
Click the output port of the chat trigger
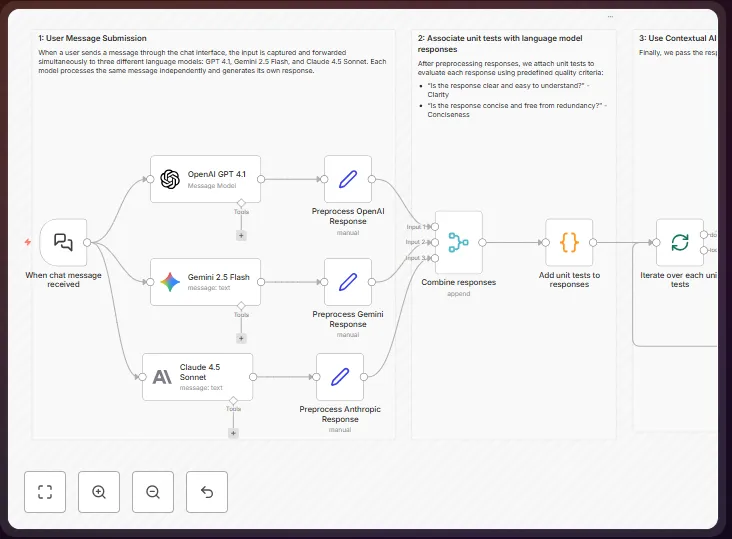coord(87,242)
